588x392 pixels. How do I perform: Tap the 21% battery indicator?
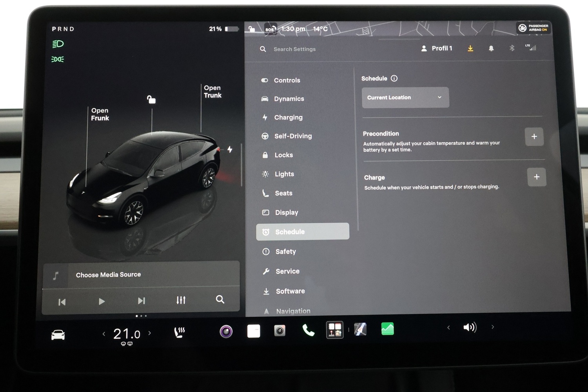coord(224,29)
